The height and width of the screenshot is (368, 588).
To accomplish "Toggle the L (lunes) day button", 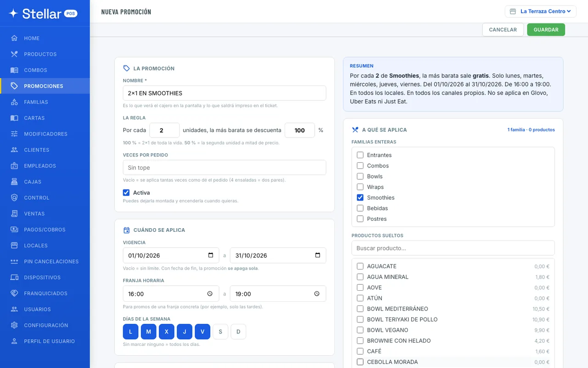I will (x=130, y=332).
